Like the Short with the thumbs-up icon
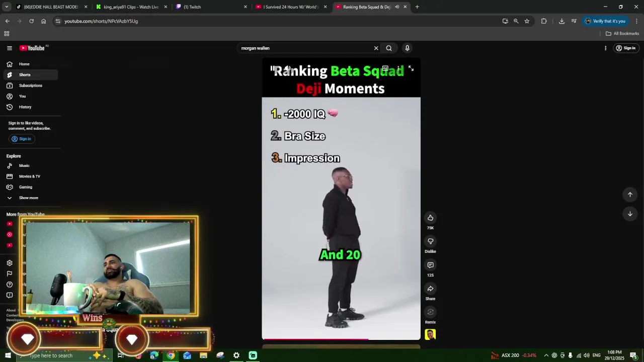This screenshot has height=362, width=644. pyautogui.click(x=430, y=218)
